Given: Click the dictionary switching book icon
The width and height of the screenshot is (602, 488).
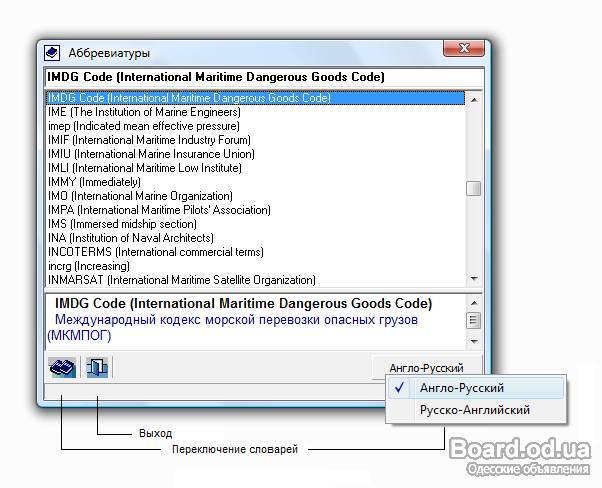Looking at the screenshot, I should [62, 368].
